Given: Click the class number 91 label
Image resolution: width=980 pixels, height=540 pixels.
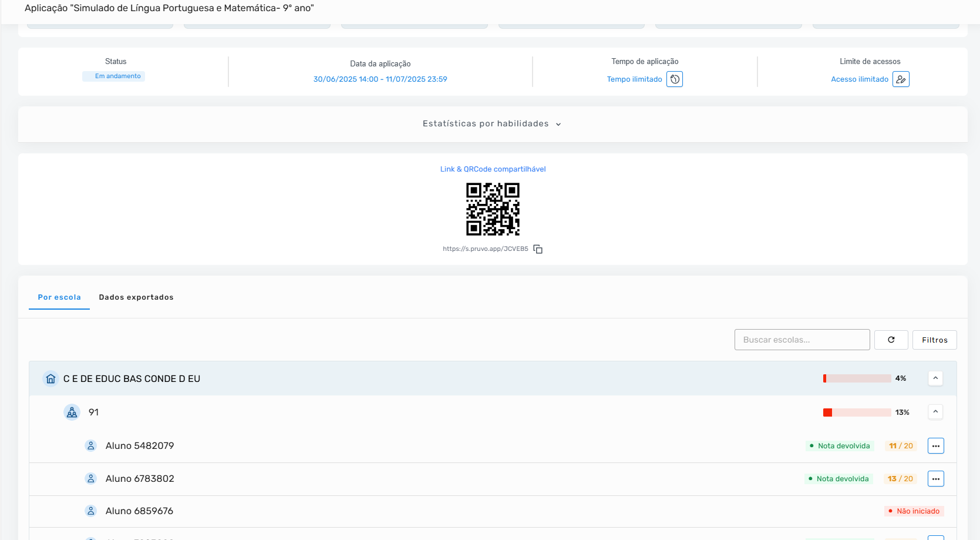Looking at the screenshot, I should (x=93, y=412).
